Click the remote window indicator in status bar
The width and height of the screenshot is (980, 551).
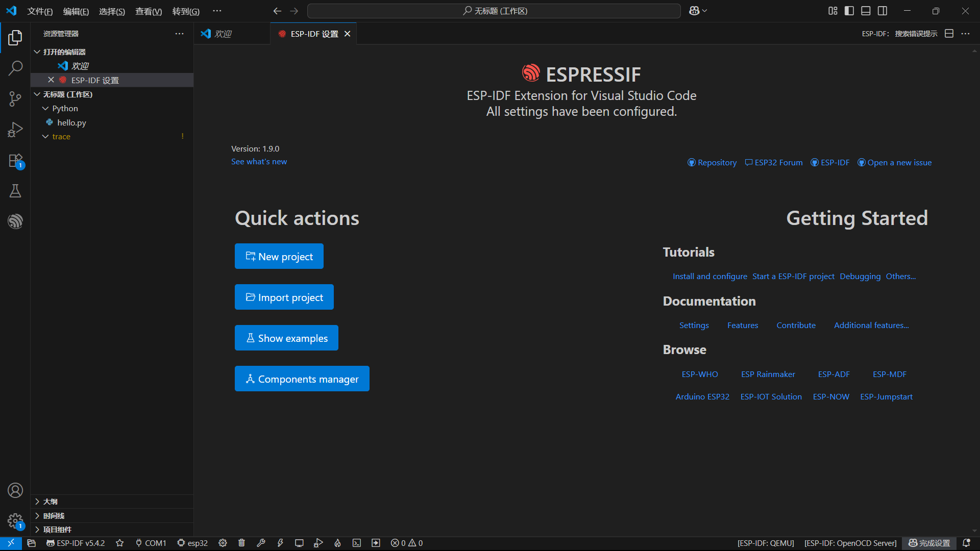11,543
